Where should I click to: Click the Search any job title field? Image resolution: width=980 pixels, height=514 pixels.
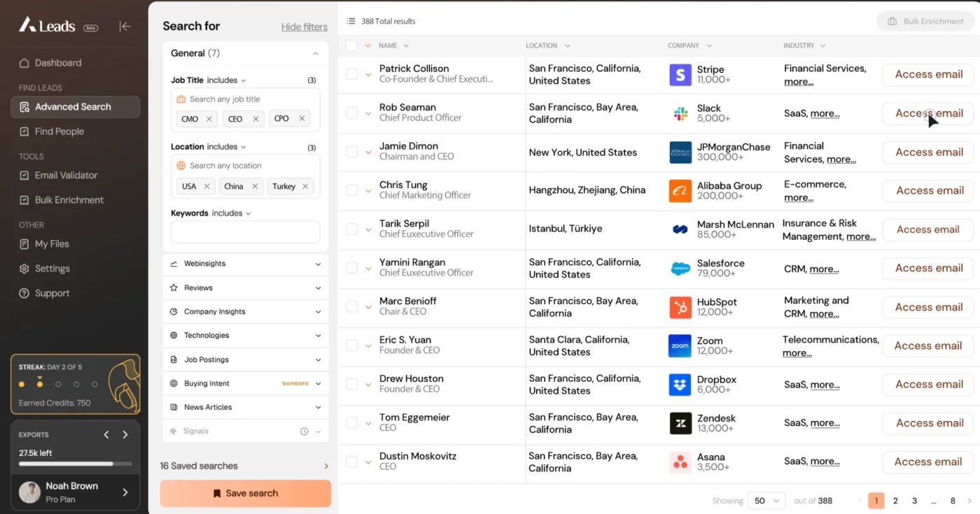[x=246, y=99]
